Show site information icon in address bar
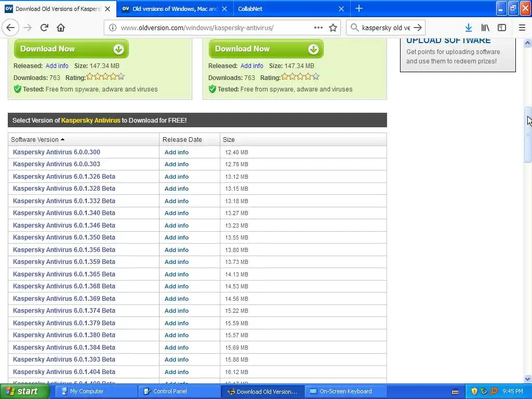 click(x=113, y=28)
